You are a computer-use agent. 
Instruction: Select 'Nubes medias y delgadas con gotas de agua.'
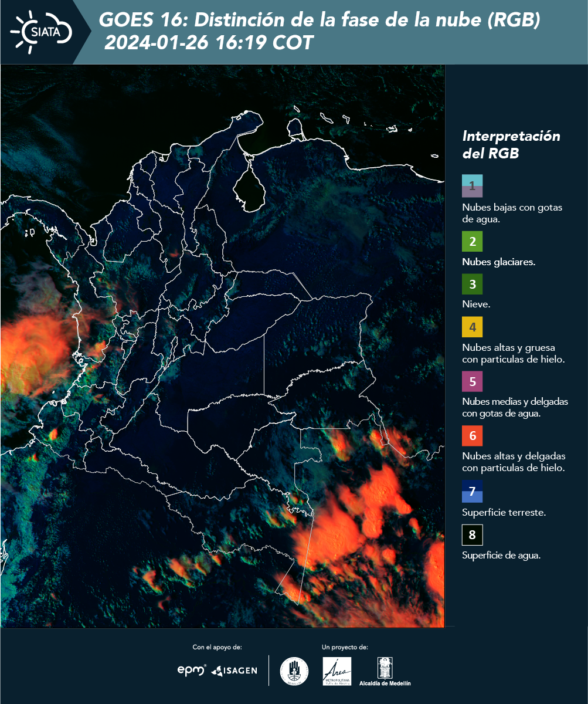pos(515,408)
